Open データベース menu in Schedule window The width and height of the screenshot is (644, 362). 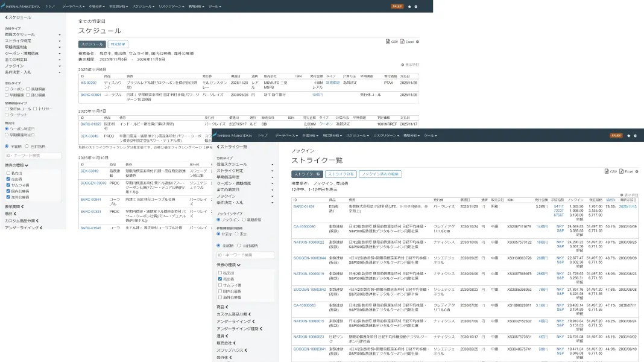(x=73, y=7)
